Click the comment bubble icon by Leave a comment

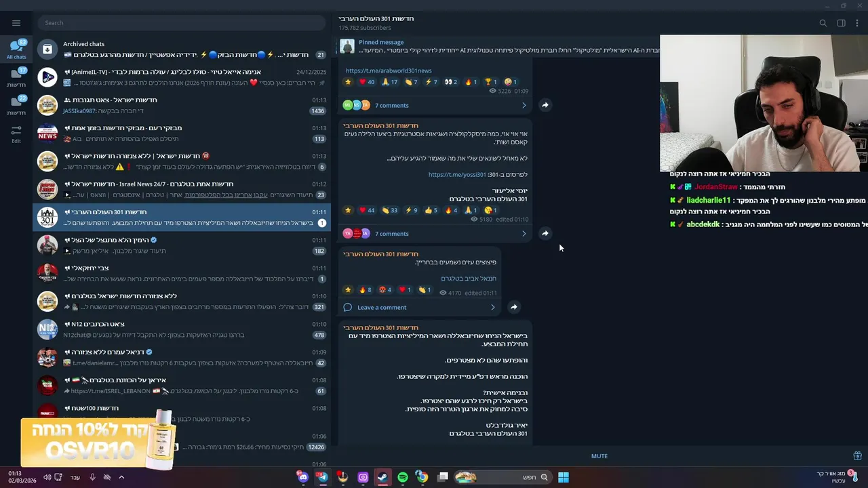pyautogui.click(x=348, y=307)
